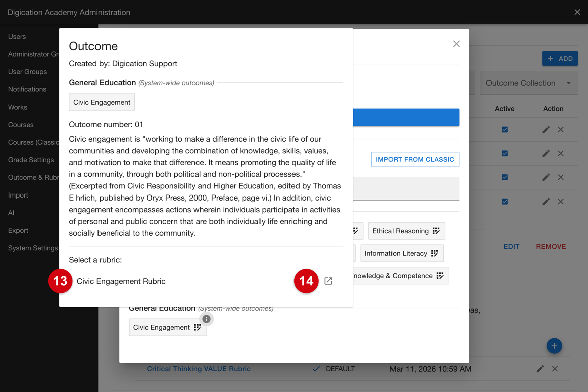Click DEFAULT checkmark on Critical Thinking row
This screenshot has width=588, height=392.
[x=316, y=369]
